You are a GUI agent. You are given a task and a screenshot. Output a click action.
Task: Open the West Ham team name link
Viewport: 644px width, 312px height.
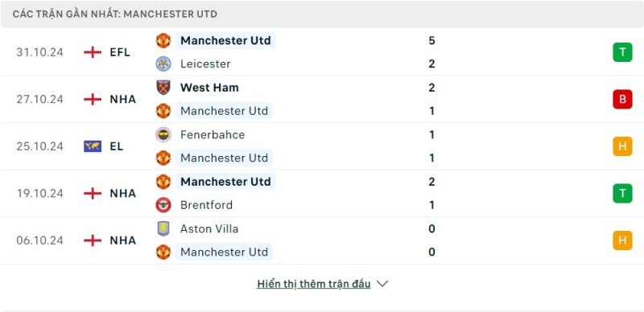point(209,88)
